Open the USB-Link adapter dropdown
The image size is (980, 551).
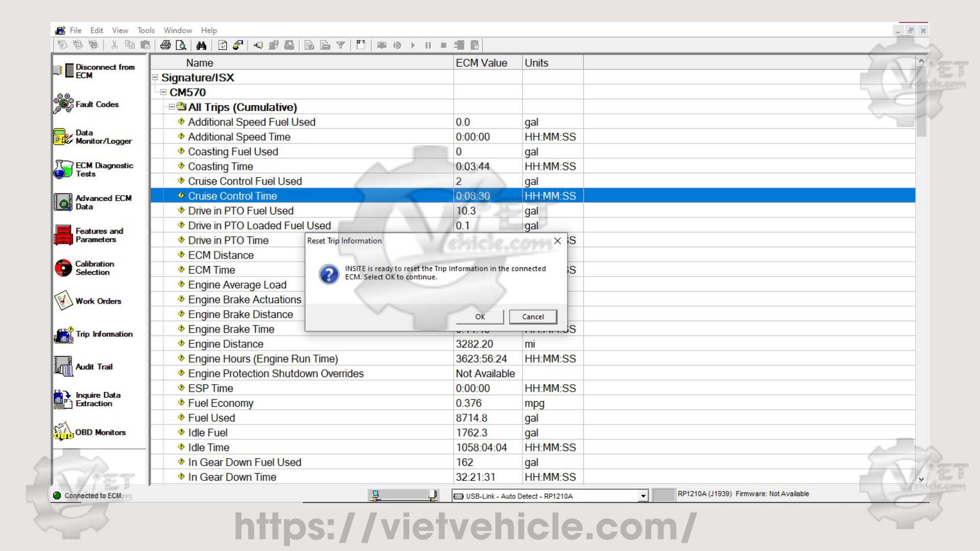pos(643,496)
